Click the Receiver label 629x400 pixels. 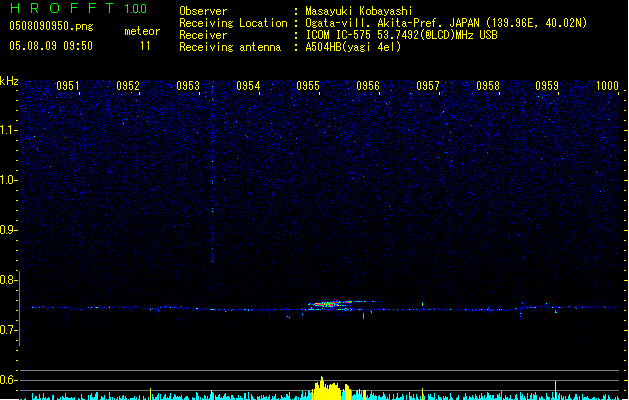tap(203, 35)
